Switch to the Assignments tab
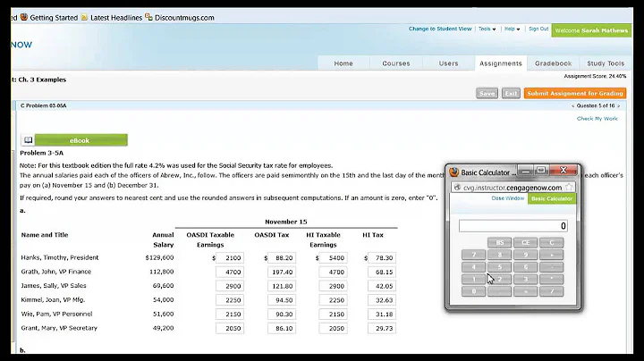Viewport: 644px width, 361px height. tap(501, 63)
